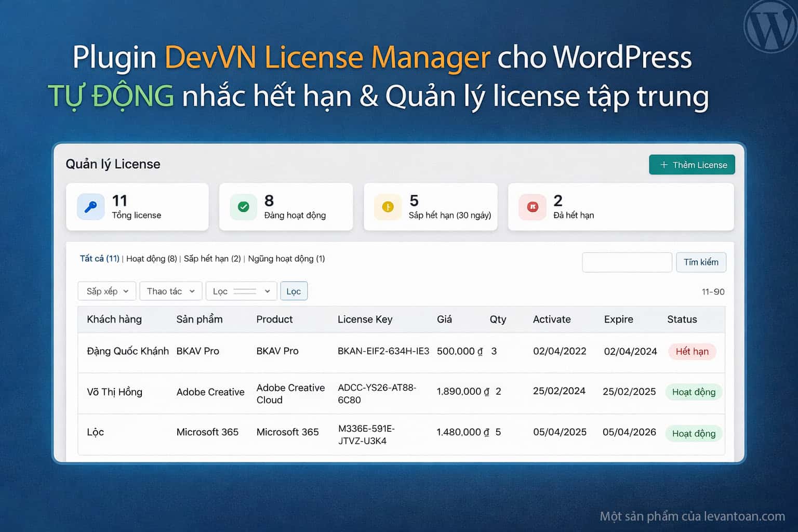Focus the license search input field
The height and width of the screenshot is (532, 798).
point(627,262)
